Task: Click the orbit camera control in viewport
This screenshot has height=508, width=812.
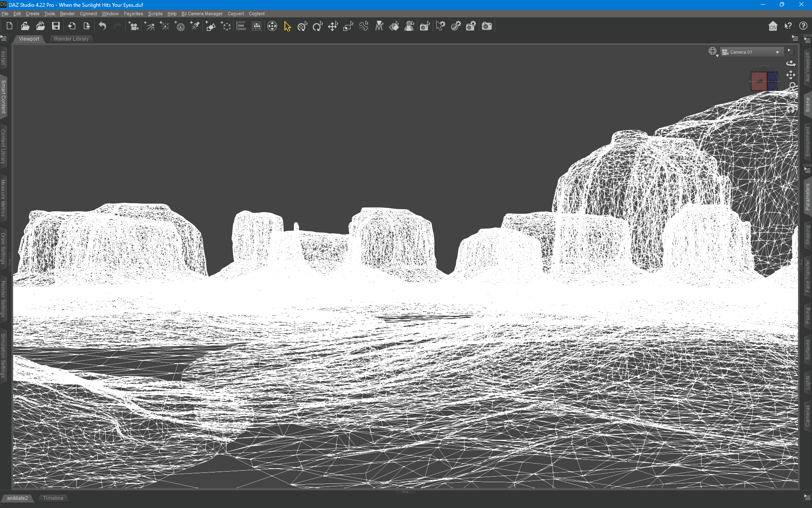Action: pos(791,63)
